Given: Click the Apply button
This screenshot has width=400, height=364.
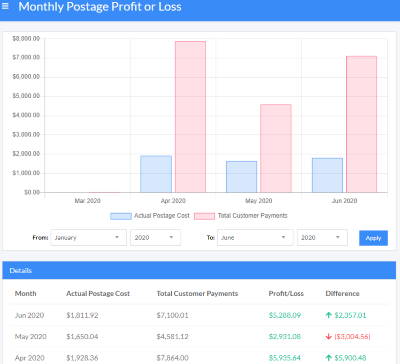Looking at the screenshot, I should coord(373,238).
